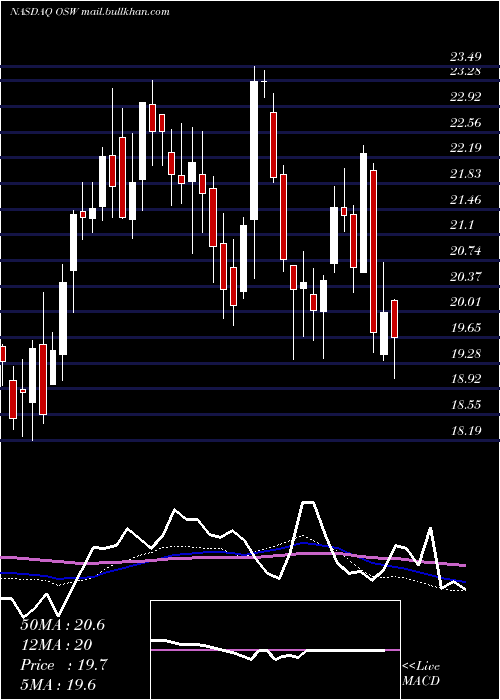The image size is (500, 700).
Task: Click the 50MA : 20.6 readout
Action: pyautogui.click(x=62, y=625)
